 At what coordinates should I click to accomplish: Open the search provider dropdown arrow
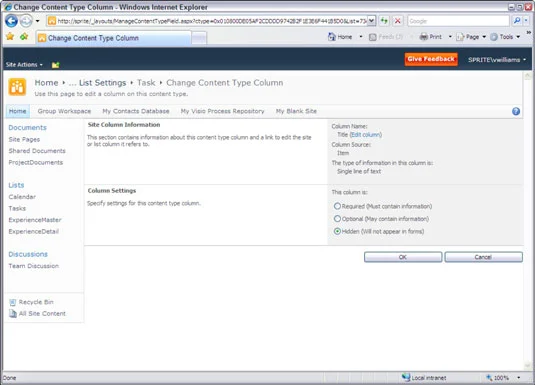point(526,21)
